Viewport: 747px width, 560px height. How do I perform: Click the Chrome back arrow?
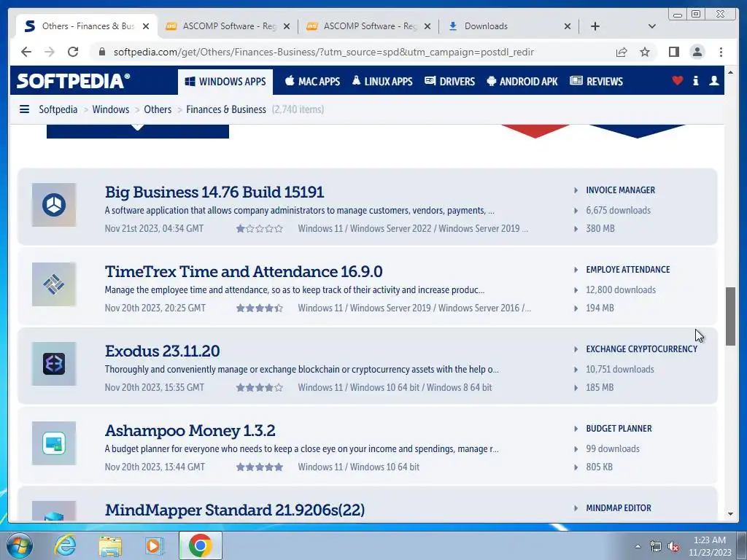tap(26, 52)
